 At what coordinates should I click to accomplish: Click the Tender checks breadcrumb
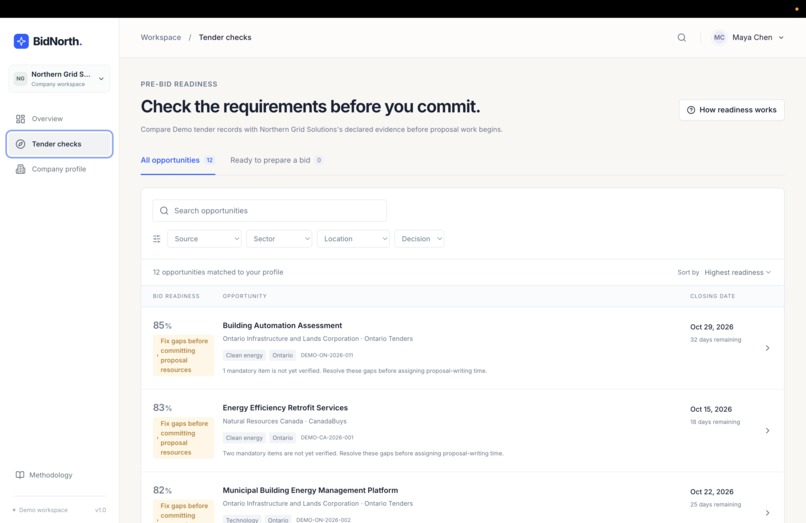225,38
